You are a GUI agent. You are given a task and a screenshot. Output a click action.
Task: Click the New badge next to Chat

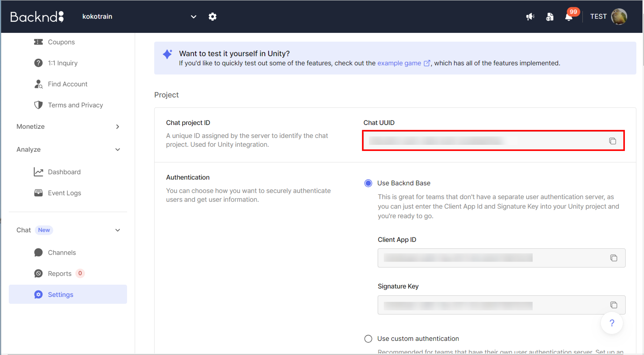[44, 230]
